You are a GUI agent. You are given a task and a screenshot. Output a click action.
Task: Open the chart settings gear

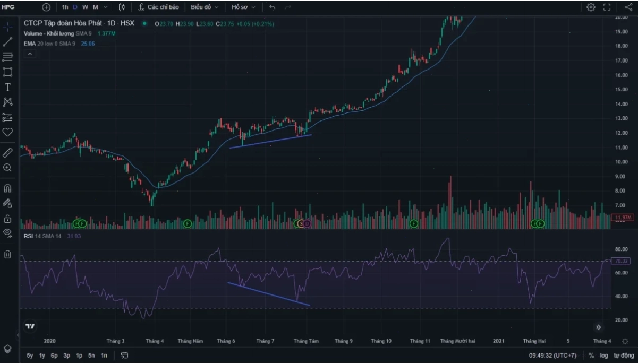(591, 7)
